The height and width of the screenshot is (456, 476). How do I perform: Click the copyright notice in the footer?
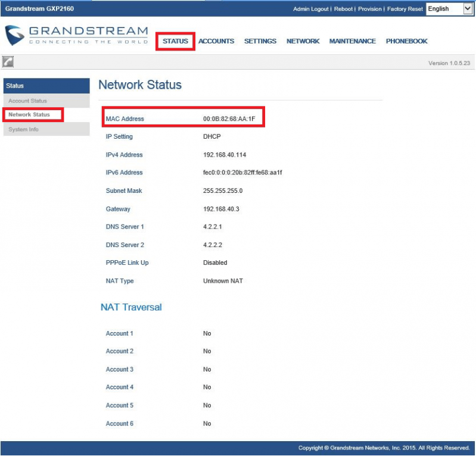pos(384,448)
